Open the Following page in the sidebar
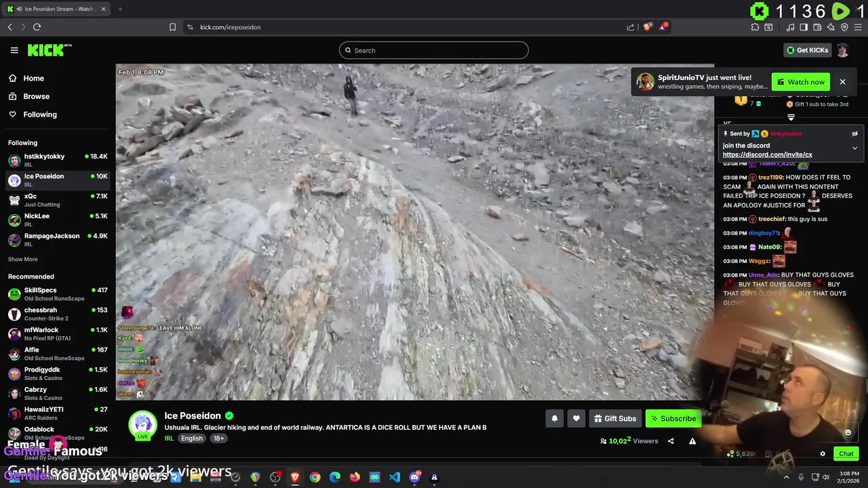868x488 pixels. click(40, 115)
